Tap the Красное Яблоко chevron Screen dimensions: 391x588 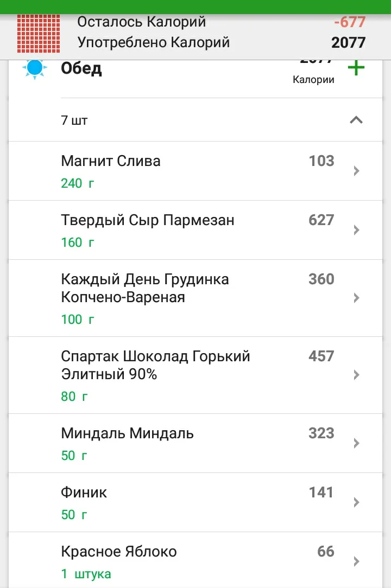click(x=356, y=561)
